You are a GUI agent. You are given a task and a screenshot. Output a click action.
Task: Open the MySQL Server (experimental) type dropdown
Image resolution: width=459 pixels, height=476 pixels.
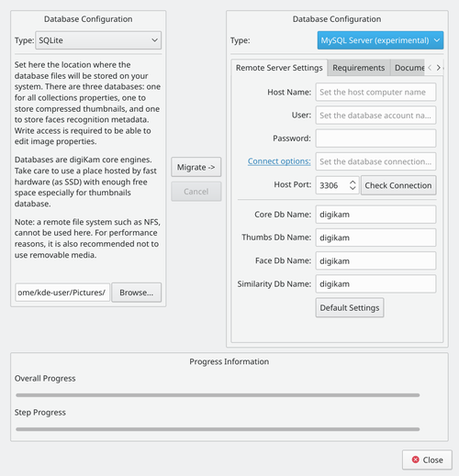[380, 40]
